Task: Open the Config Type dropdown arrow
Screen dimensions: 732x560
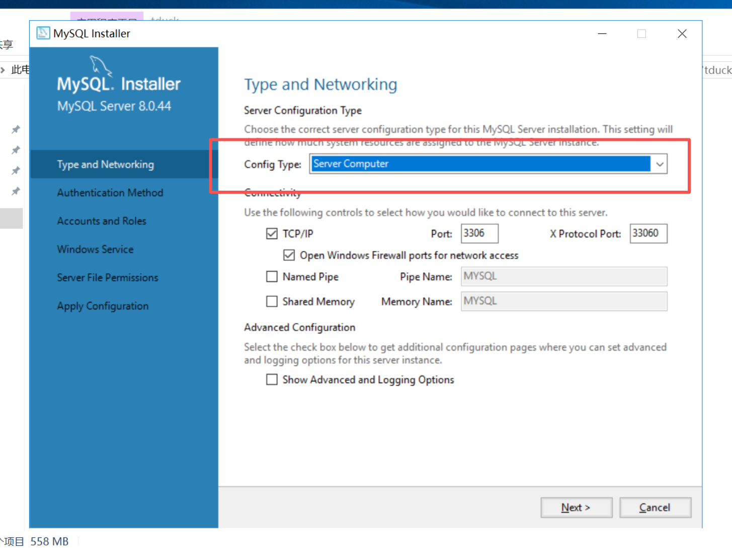Action: pos(660,164)
